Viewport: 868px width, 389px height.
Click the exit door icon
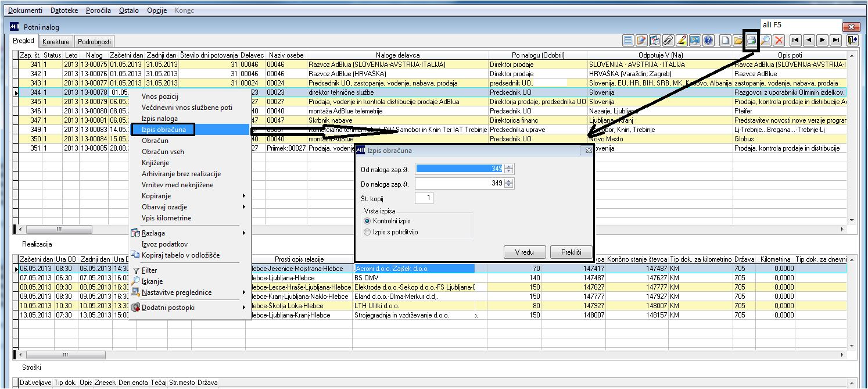(x=852, y=41)
